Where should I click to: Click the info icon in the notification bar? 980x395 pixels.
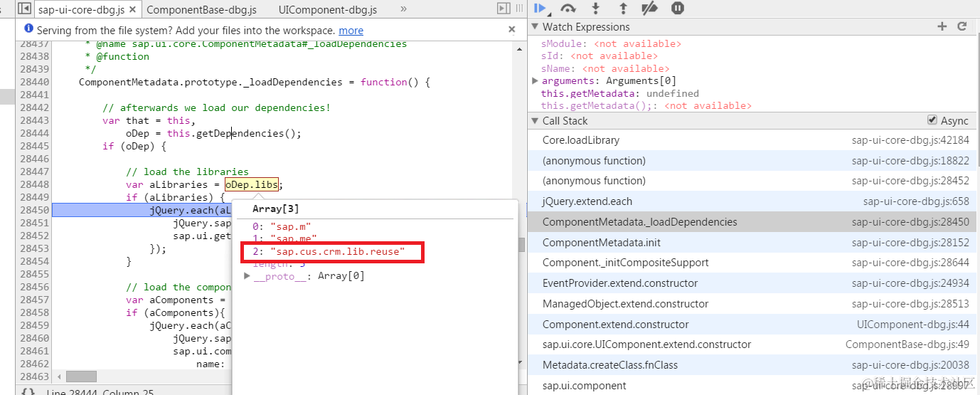28,29
